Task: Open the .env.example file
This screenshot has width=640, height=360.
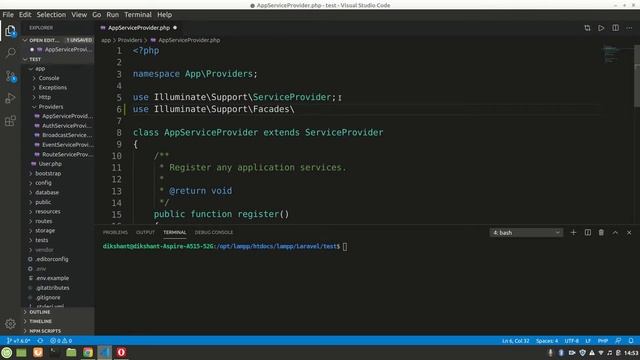Action: click(x=58, y=278)
